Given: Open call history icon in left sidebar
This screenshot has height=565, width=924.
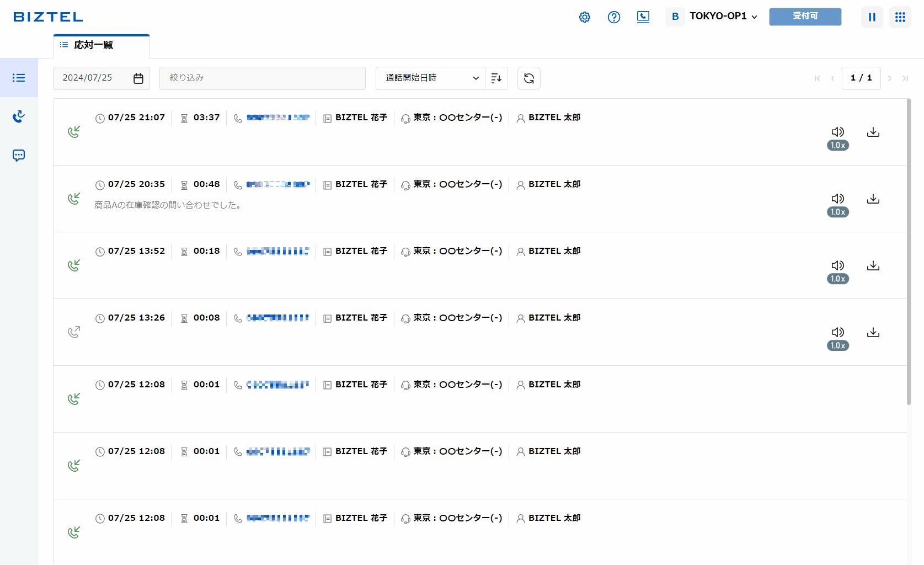Looking at the screenshot, I should click(x=19, y=116).
